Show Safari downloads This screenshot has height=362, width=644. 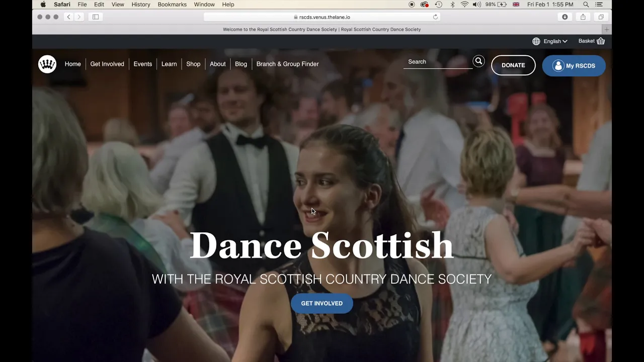tap(565, 17)
